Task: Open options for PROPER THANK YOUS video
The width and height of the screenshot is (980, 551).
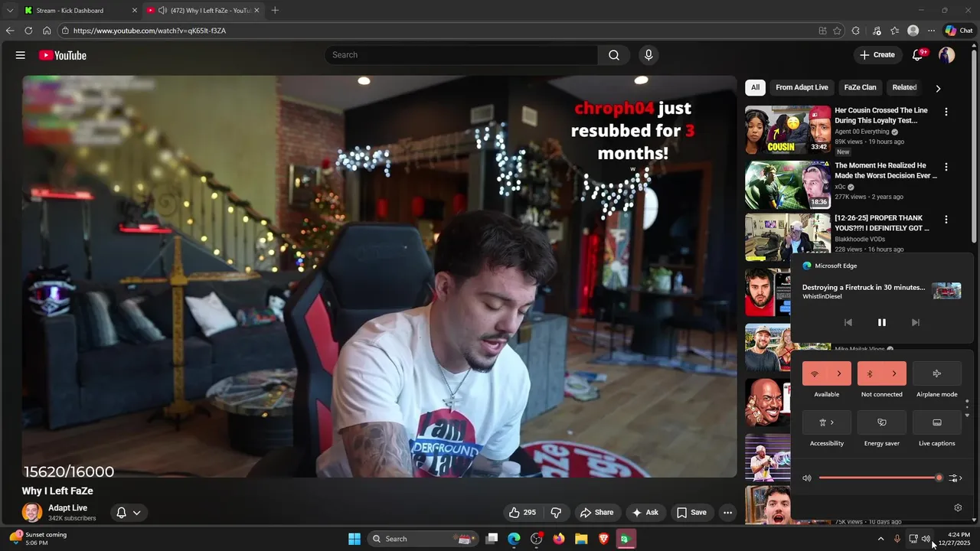Action: pyautogui.click(x=946, y=220)
